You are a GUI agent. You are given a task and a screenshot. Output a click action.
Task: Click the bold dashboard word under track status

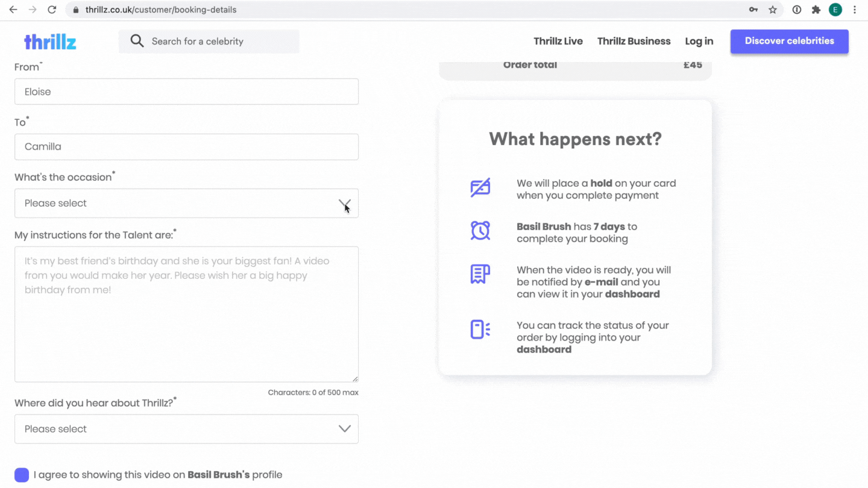[544, 349]
